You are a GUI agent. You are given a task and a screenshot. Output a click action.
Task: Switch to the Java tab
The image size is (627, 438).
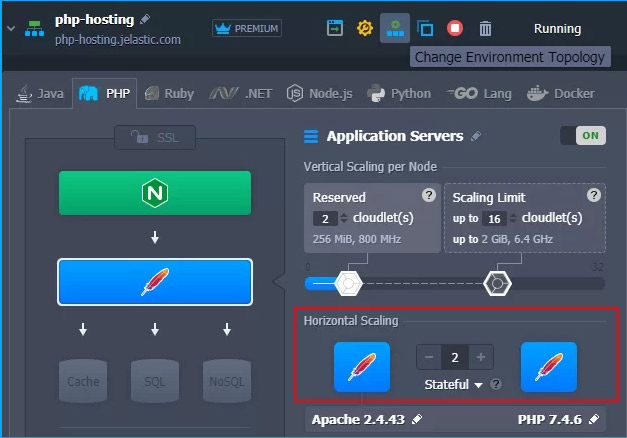(x=40, y=94)
